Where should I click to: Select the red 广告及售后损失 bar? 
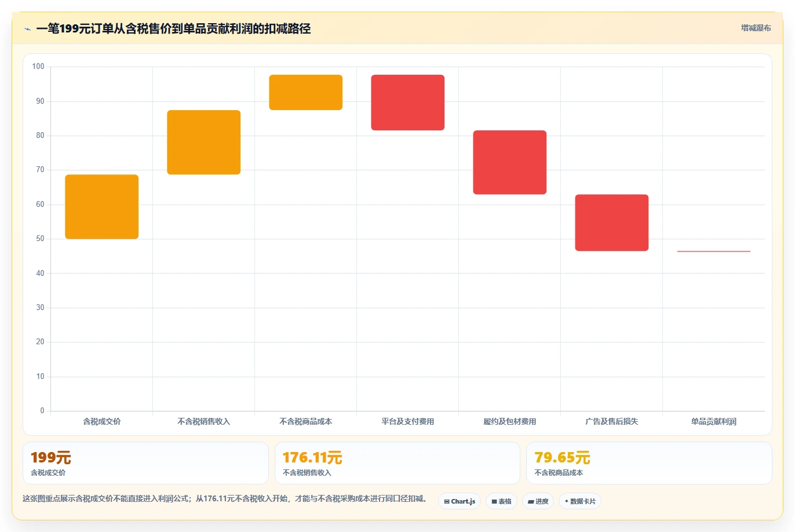coord(612,223)
